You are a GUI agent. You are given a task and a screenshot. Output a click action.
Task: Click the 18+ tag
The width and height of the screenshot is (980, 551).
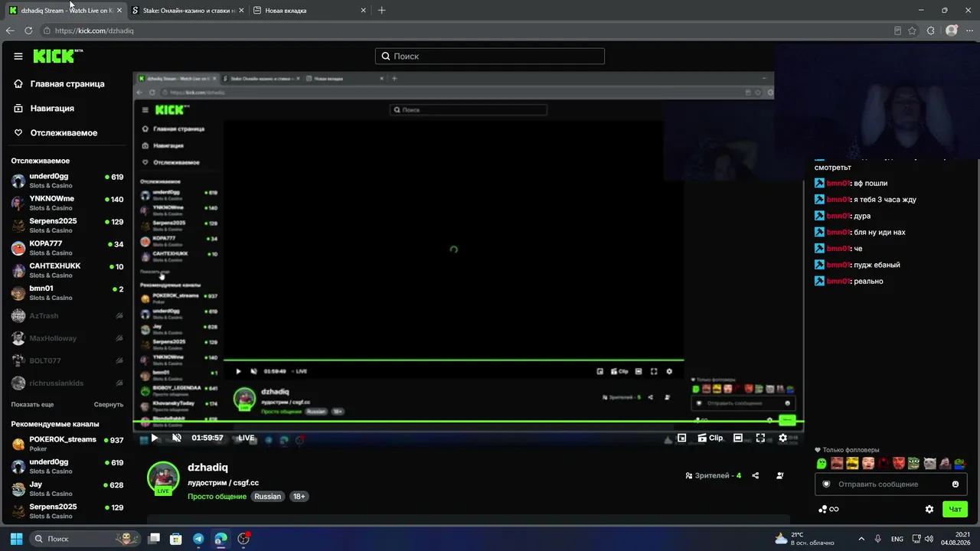tap(299, 497)
